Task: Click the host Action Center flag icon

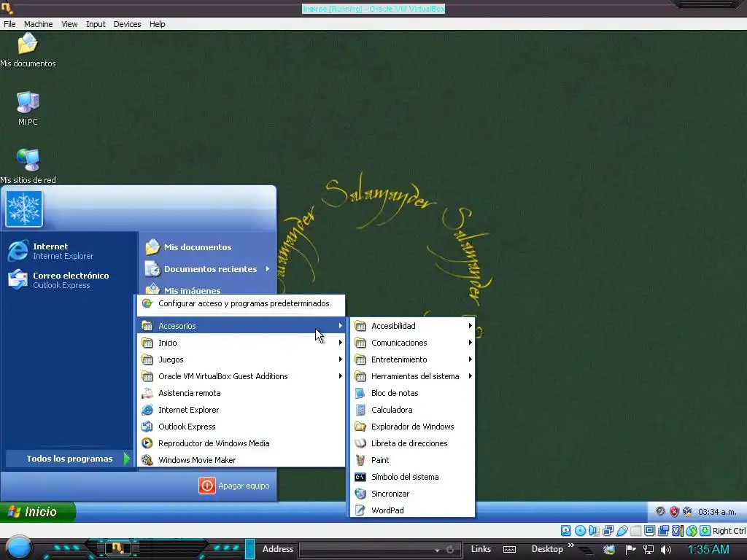Action: [x=631, y=549]
